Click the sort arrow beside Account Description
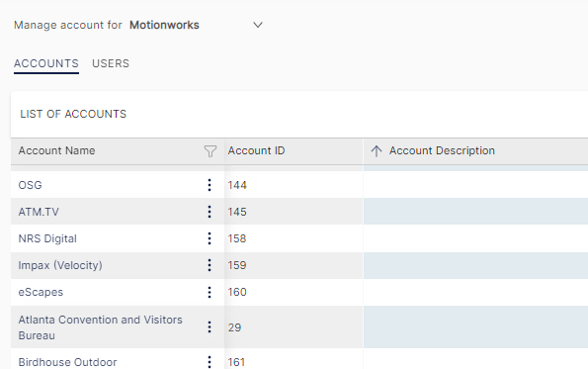 click(x=377, y=151)
